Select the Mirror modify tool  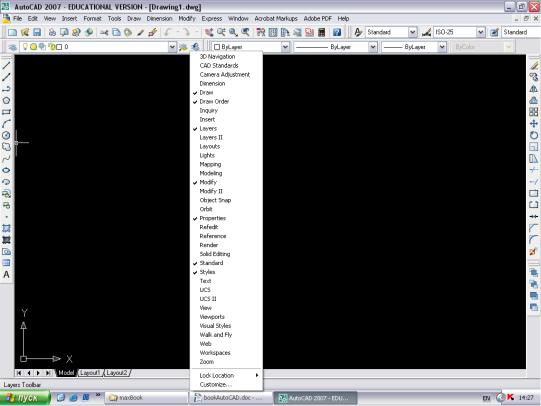[534, 89]
